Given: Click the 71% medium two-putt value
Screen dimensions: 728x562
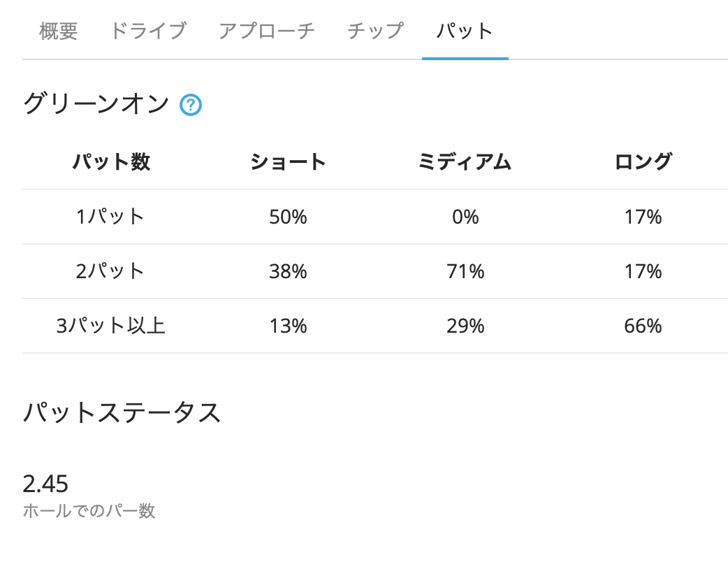Looking at the screenshot, I should pyautogui.click(x=465, y=271).
